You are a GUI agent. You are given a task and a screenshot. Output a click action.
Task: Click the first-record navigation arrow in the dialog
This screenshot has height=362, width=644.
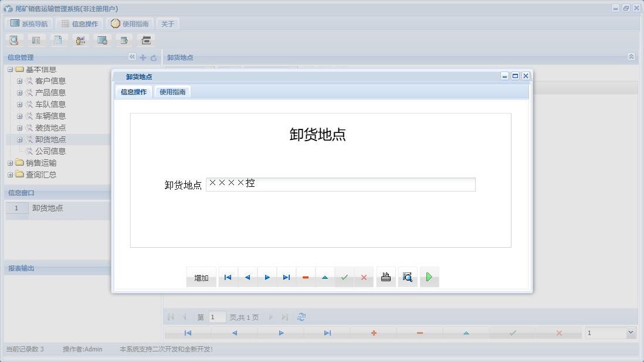(x=228, y=276)
